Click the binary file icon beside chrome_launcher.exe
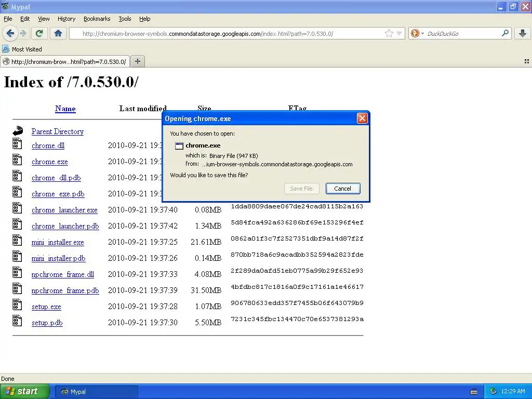This screenshot has width=532, height=399. tap(17, 208)
